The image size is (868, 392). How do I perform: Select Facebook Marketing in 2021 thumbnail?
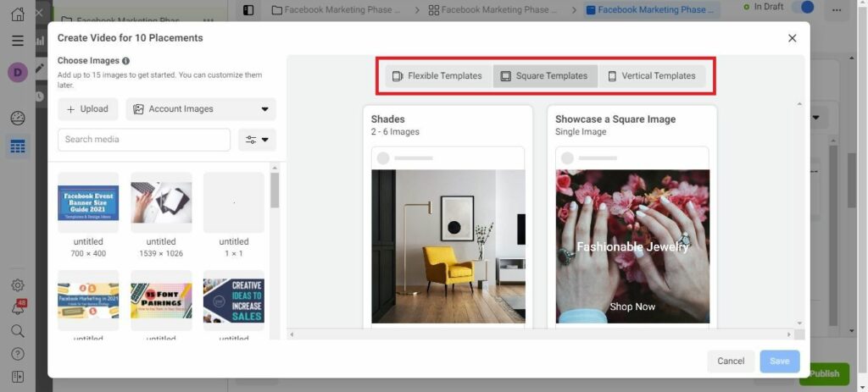point(88,301)
